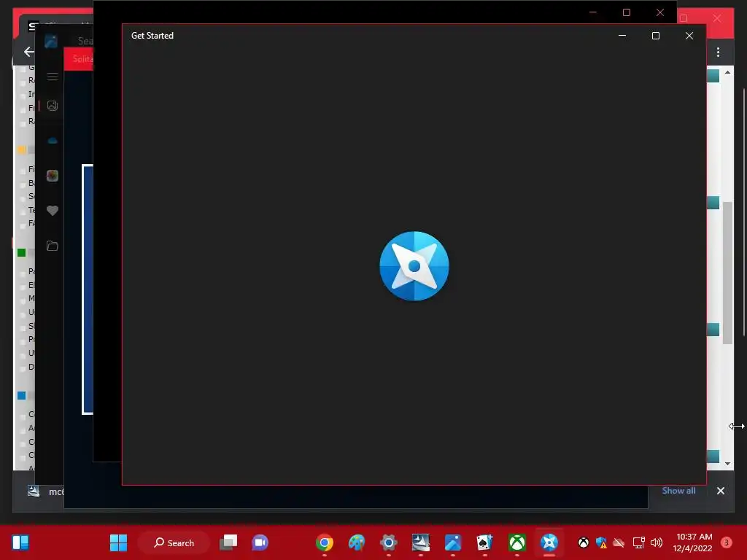Switch to Google Chrome on taskbar
The height and width of the screenshot is (560, 747).
[325, 542]
